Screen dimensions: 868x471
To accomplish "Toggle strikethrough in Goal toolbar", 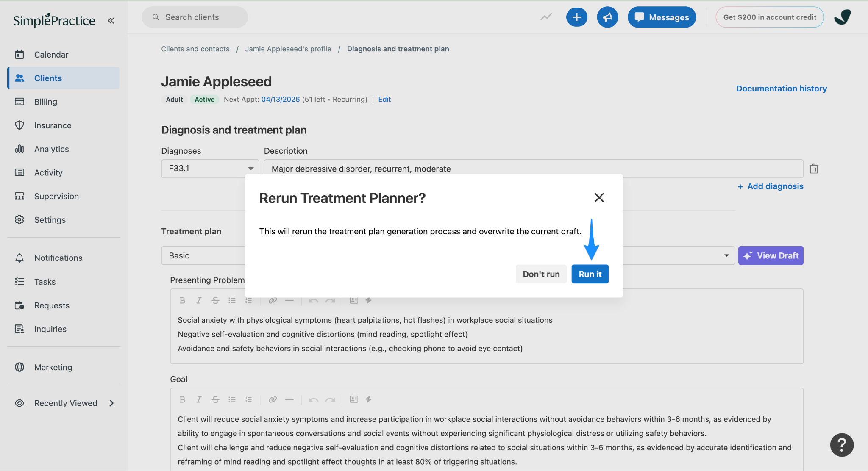I will [x=215, y=399].
